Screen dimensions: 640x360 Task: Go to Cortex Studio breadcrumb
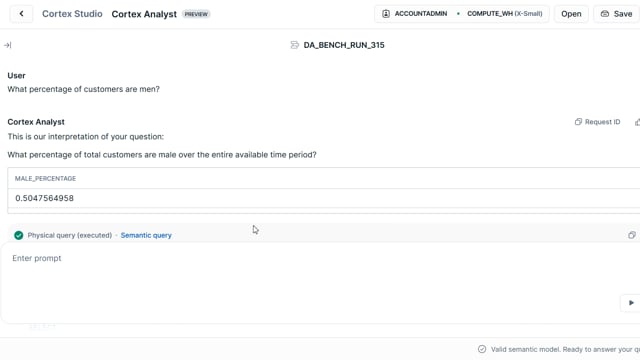pyautogui.click(x=72, y=14)
